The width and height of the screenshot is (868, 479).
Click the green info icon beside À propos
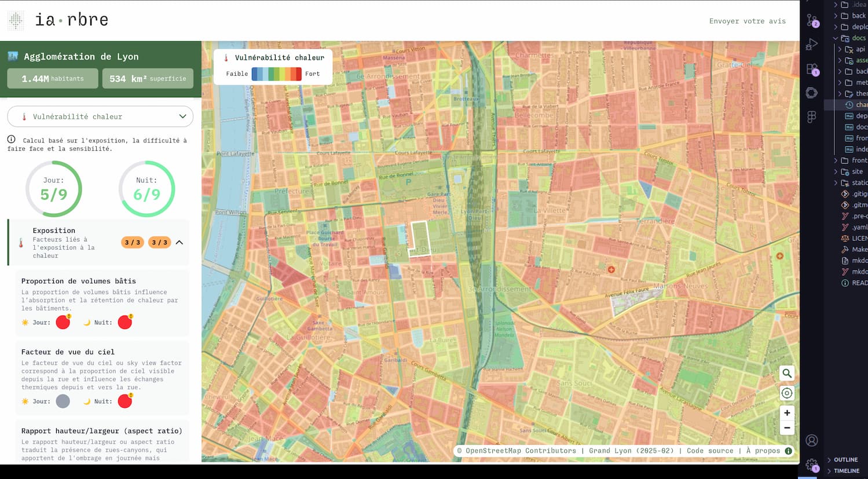pyautogui.click(x=788, y=451)
